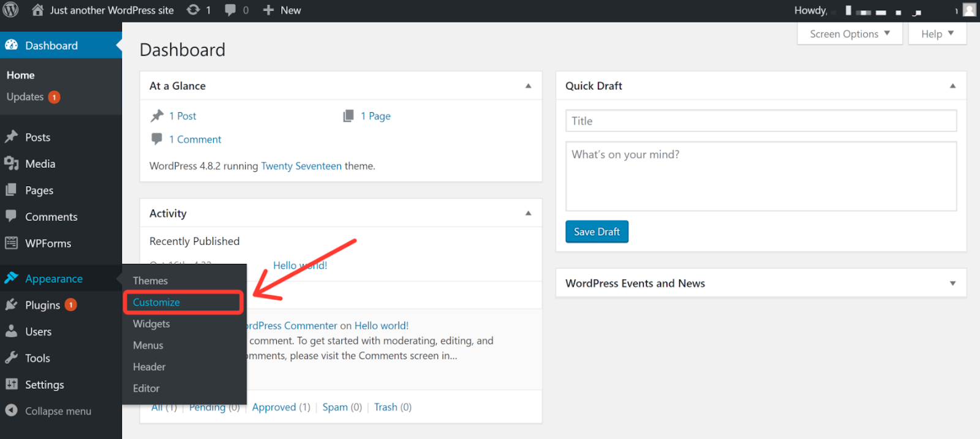Screen dimensions: 980x439
Task: Go to WPForms in the sidebar
Action: pyautogui.click(x=48, y=243)
